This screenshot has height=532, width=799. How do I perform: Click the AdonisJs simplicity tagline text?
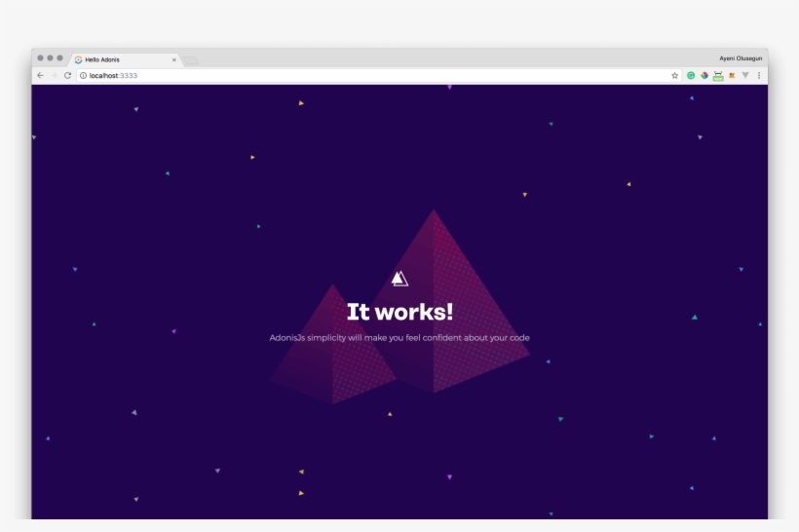399,338
